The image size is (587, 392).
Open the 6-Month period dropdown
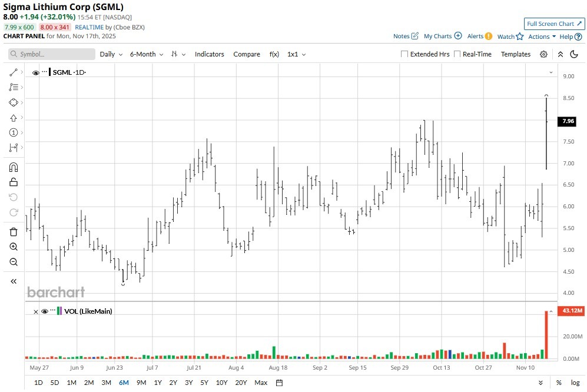pos(147,54)
